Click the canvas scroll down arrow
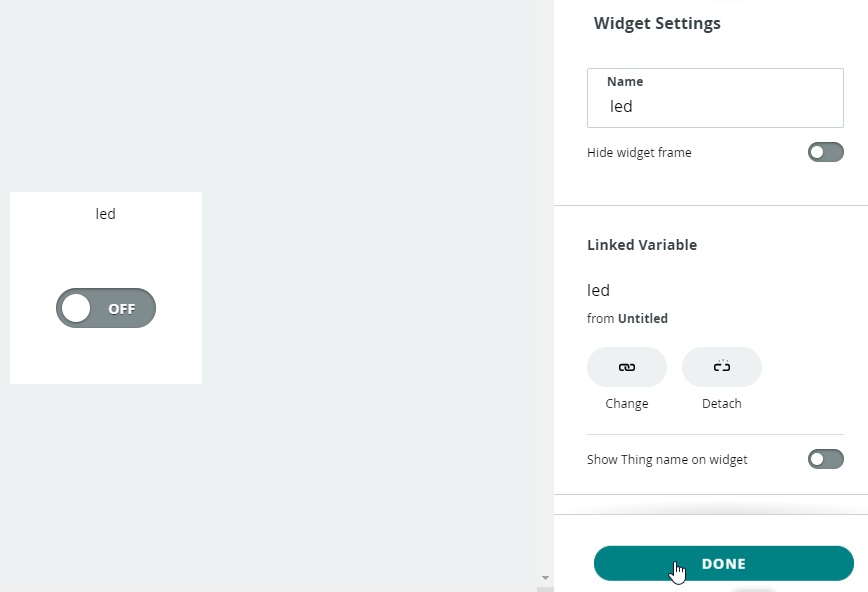This screenshot has height=592, width=868. coord(545,578)
